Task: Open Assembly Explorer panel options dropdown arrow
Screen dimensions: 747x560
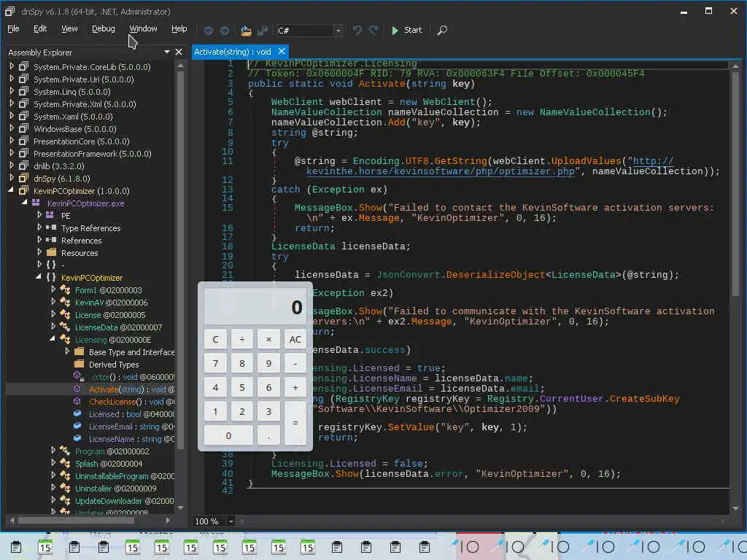Action: (x=167, y=52)
